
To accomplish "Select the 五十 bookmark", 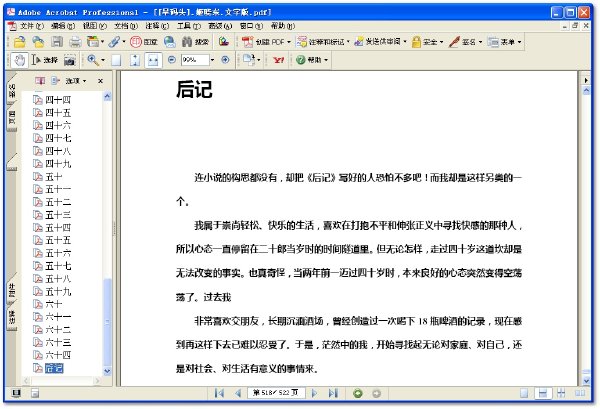I will click(x=54, y=177).
